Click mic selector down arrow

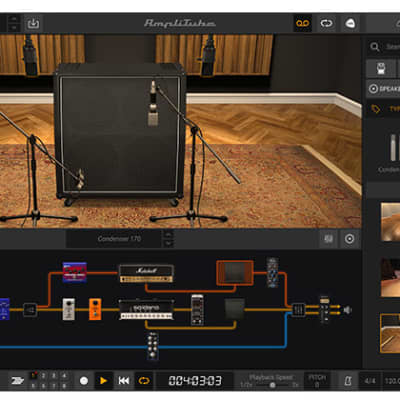coord(168,243)
